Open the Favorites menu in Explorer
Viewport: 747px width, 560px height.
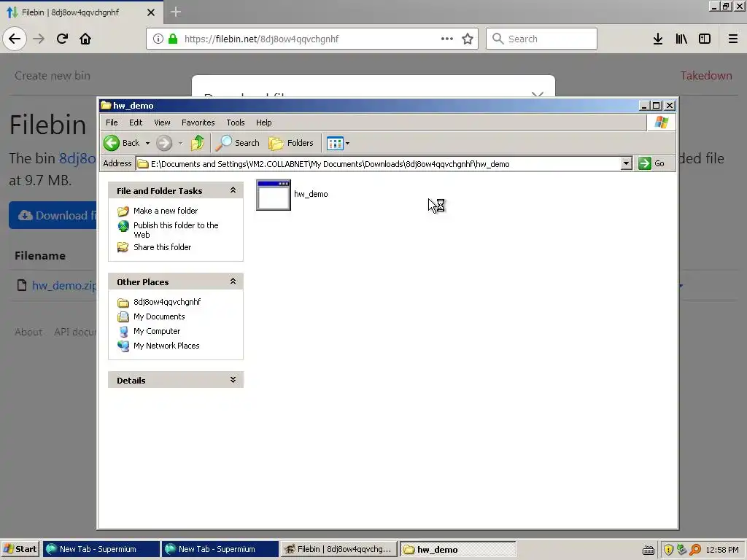tap(198, 122)
